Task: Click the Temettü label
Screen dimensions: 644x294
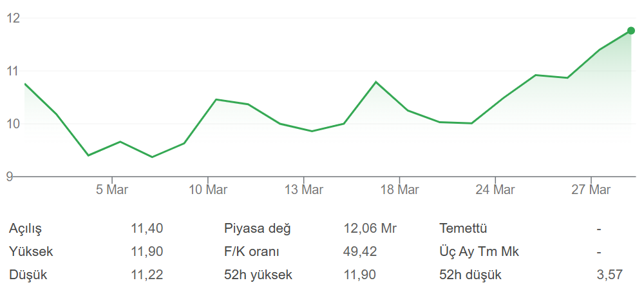Action: (463, 228)
